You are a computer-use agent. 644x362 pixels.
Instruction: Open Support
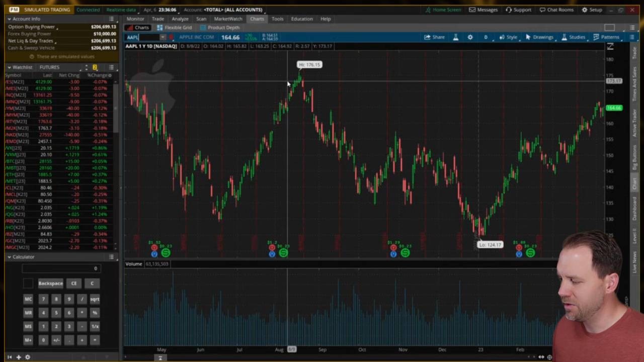tap(518, 10)
